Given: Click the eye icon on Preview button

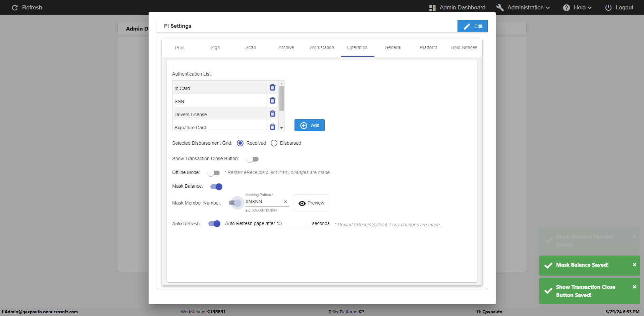Looking at the screenshot, I should 302,203.
